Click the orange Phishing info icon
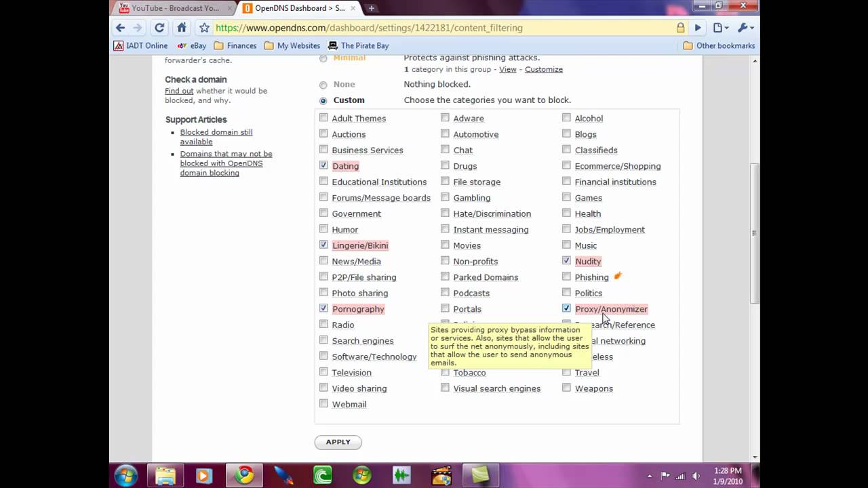 coord(618,276)
